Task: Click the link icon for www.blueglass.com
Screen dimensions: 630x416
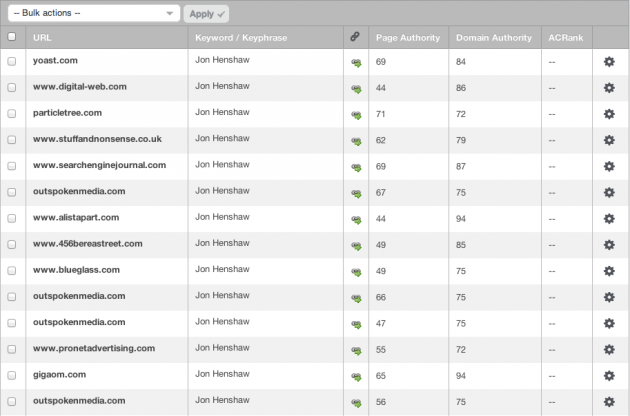Action: click(356, 272)
